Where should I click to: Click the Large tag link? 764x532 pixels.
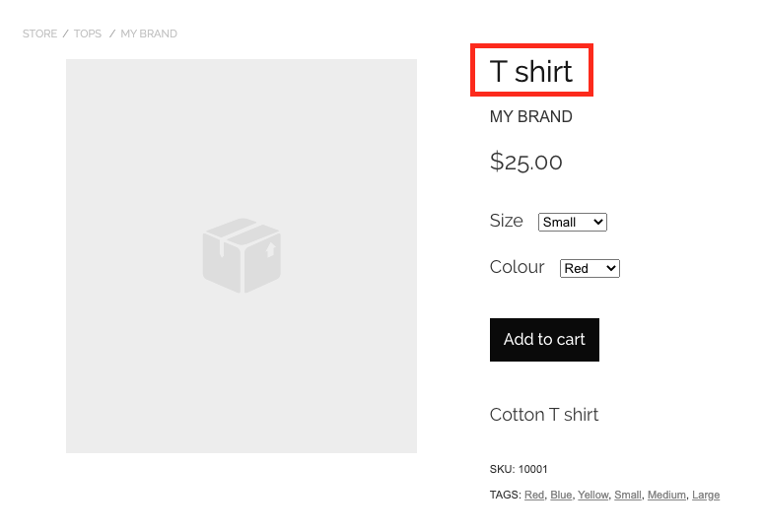[x=706, y=495]
